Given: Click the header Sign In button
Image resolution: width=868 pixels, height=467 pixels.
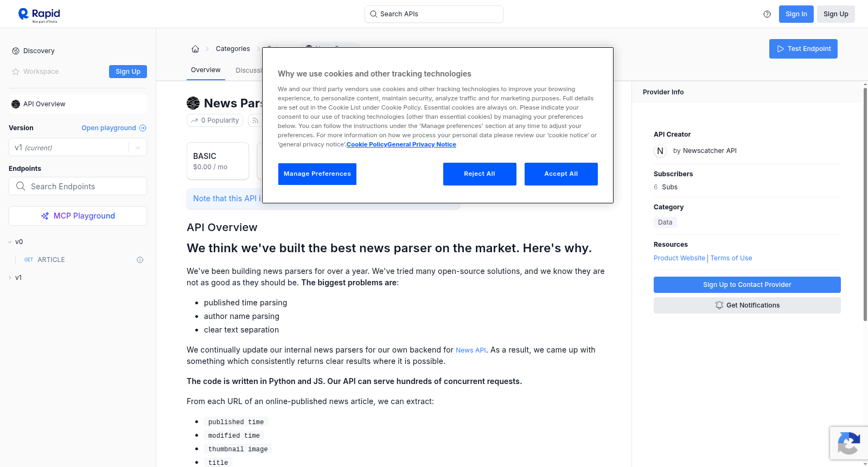Looking at the screenshot, I should tap(796, 14).
